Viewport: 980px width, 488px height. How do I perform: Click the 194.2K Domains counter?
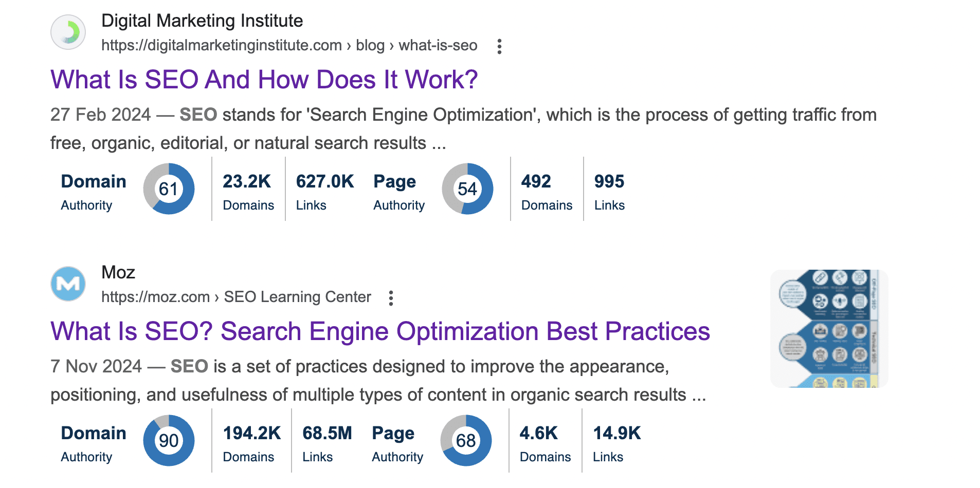click(251, 442)
